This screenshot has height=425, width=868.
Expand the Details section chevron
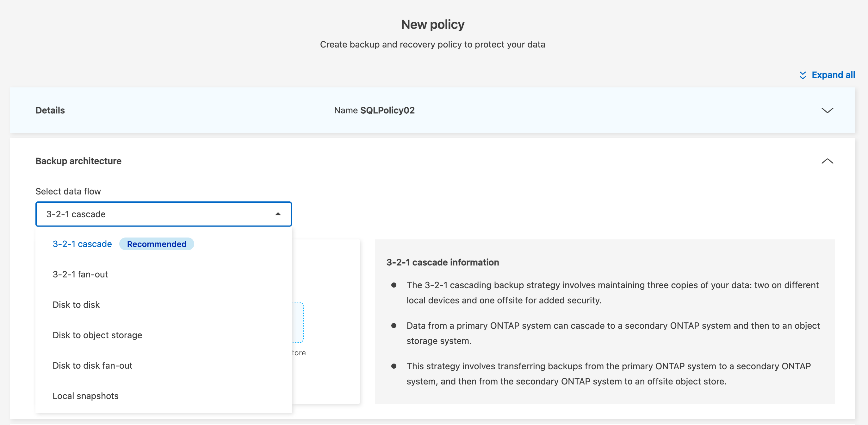827,110
